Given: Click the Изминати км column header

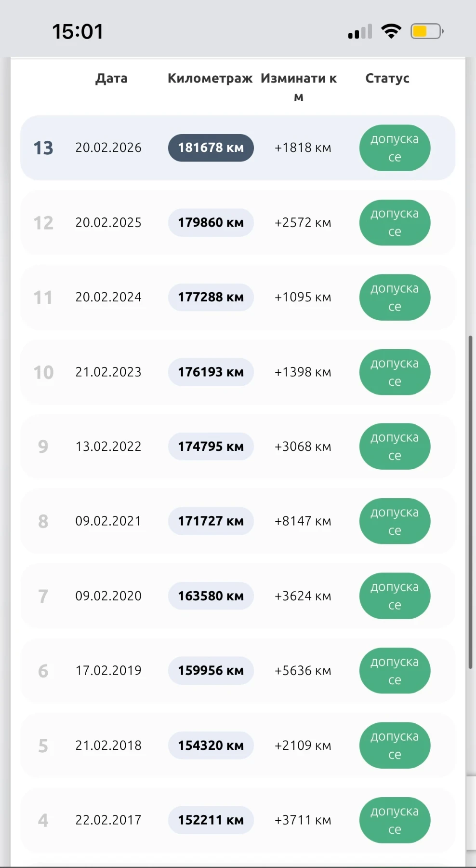Looking at the screenshot, I should [299, 87].
